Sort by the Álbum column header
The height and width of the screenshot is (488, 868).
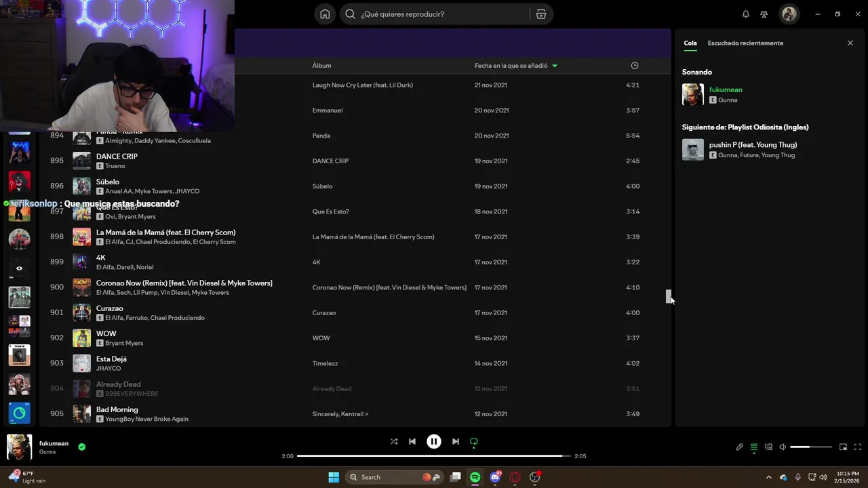[x=321, y=66]
